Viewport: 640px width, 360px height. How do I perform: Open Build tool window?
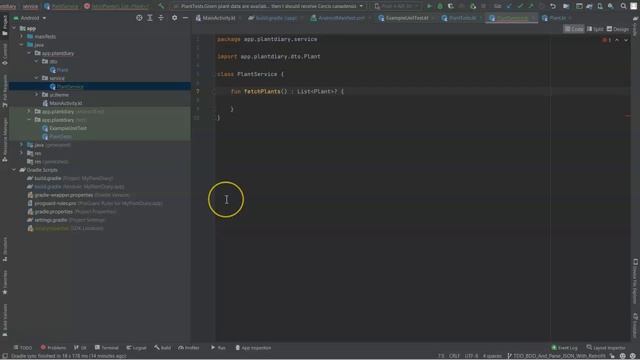tap(162, 348)
